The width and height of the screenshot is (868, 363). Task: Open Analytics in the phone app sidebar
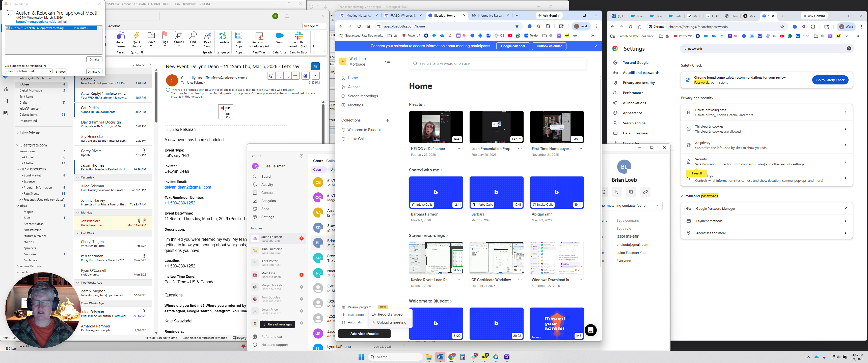[x=268, y=201]
